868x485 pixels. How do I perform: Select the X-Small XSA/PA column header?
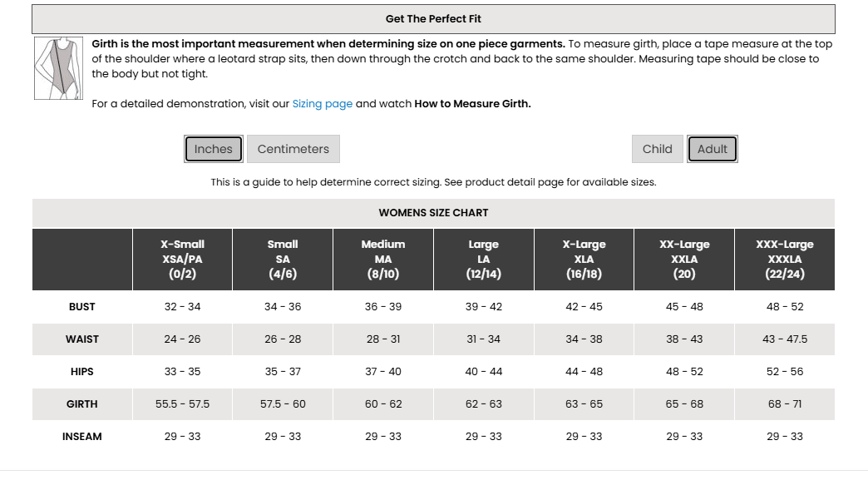click(182, 260)
